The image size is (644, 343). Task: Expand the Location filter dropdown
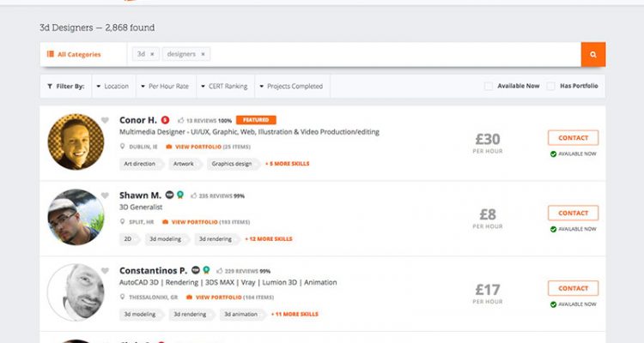[x=112, y=86]
